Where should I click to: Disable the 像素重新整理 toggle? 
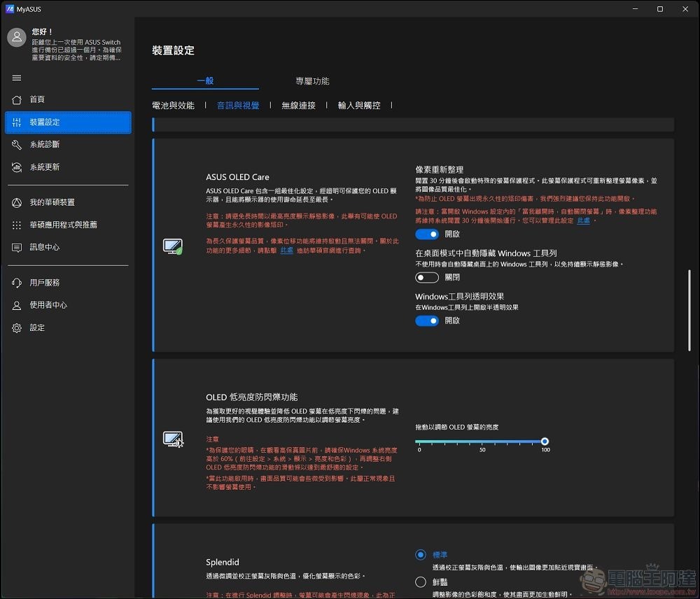point(427,234)
